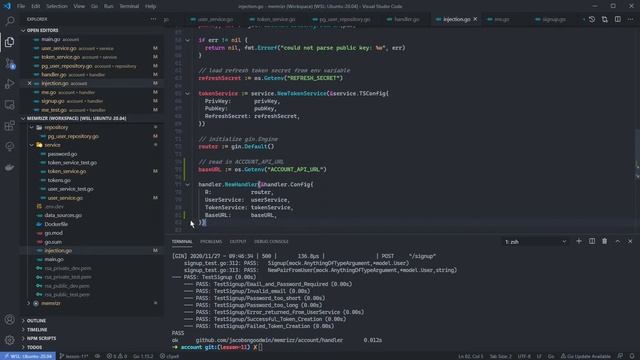Open notifications bell in status bar
The width and height of the screenshot is (640, 360).
pos(632,356)
